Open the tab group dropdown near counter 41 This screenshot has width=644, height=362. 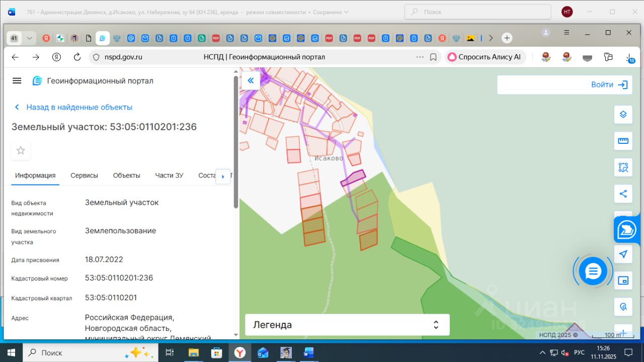click(29, 38)
